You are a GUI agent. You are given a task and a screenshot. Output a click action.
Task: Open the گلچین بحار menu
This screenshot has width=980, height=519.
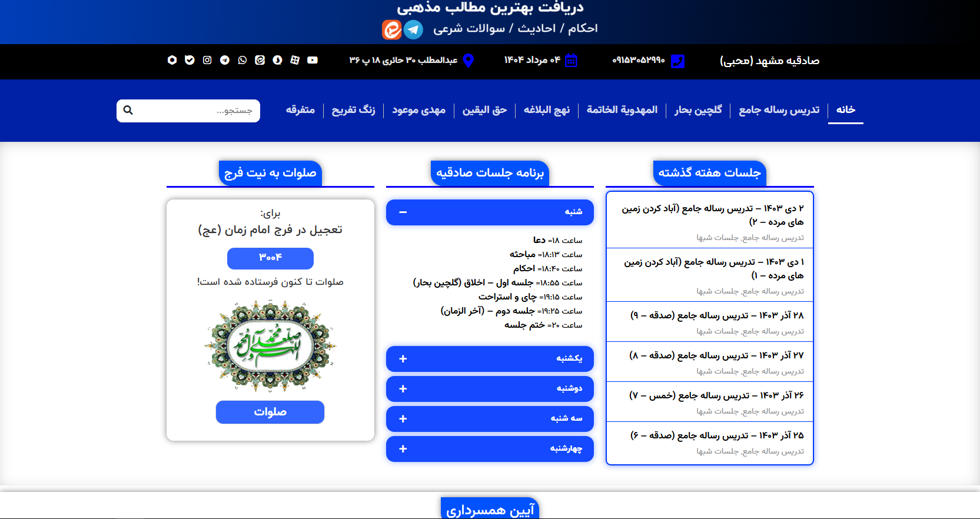pyautogui.click(x=698, y=110)
